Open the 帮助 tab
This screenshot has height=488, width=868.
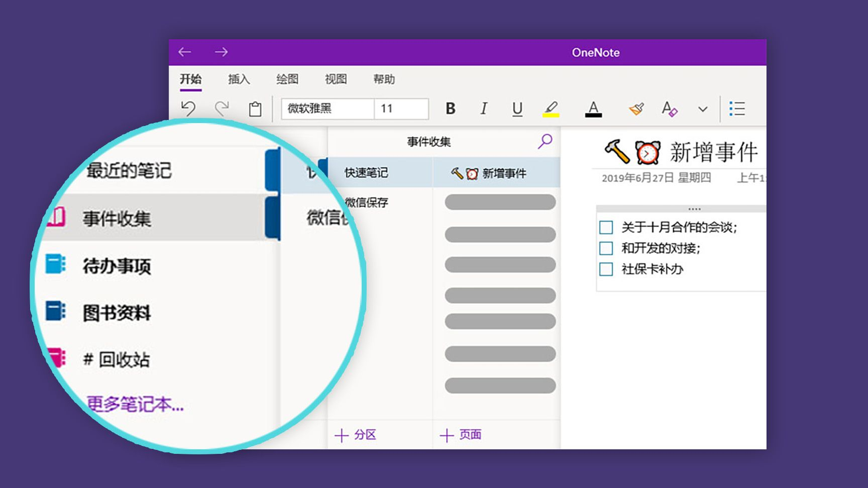(x=384, y=79)
